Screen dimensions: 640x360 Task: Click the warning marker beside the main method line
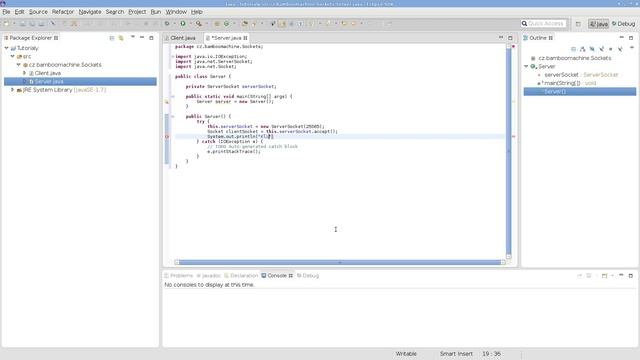[x=167, y=102]
